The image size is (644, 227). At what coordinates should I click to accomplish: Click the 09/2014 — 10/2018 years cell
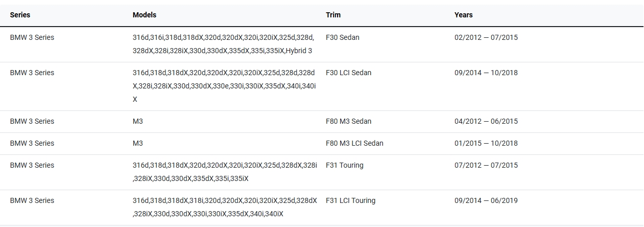486,73
